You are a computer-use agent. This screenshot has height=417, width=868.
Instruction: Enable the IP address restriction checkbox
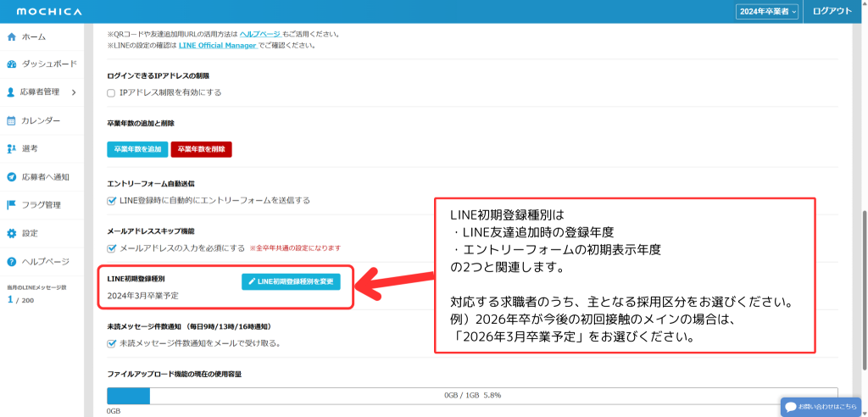coord(111,92)
